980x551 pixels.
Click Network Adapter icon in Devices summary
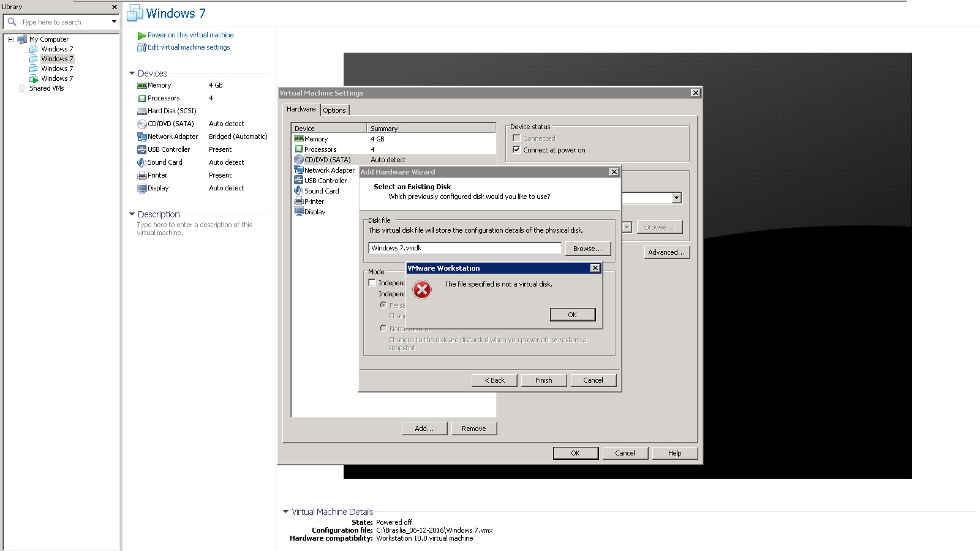pyautogui.click(x=142, y=137)
